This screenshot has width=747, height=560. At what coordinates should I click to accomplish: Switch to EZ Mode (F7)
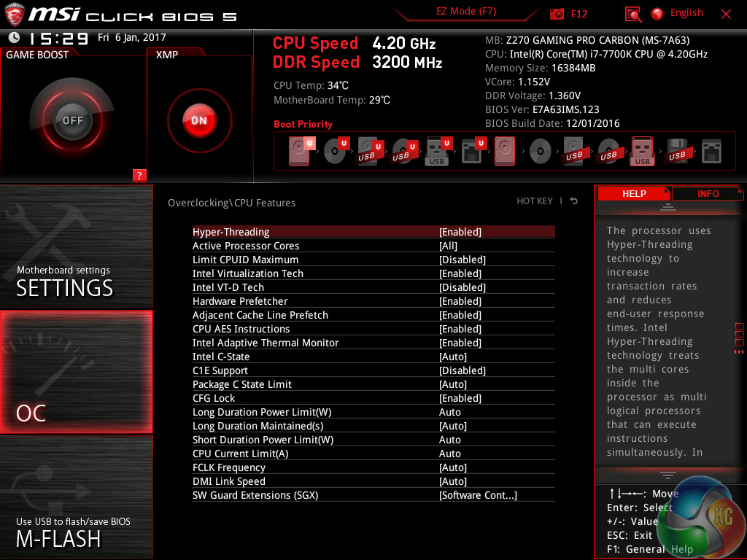pos(466,12)
